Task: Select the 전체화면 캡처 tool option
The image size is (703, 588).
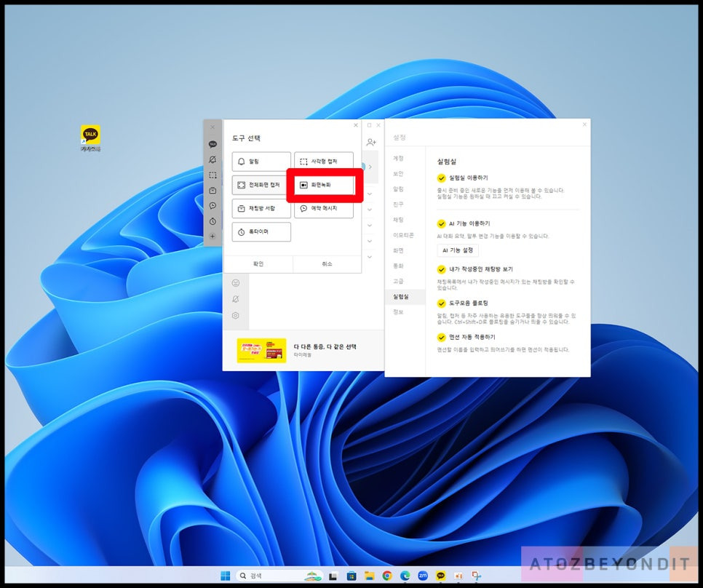Action: pyautogui.click(x=261, y=185)
